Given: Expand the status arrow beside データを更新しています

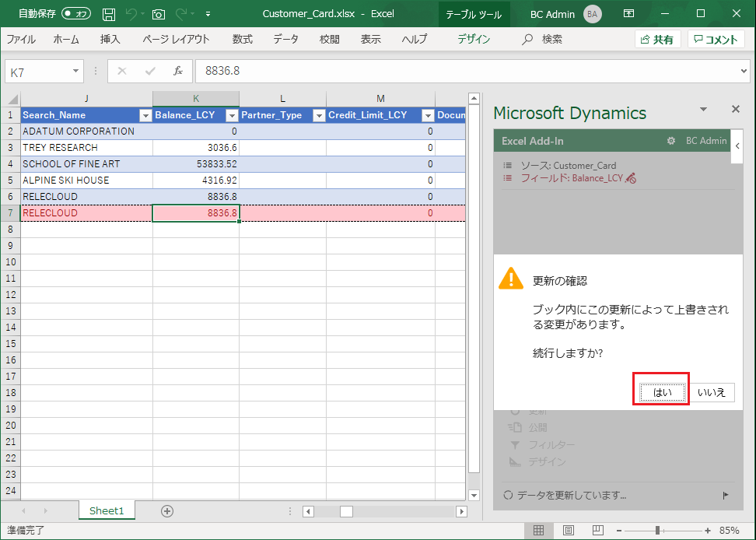Looking at the screenshot, I should point(726,495).
